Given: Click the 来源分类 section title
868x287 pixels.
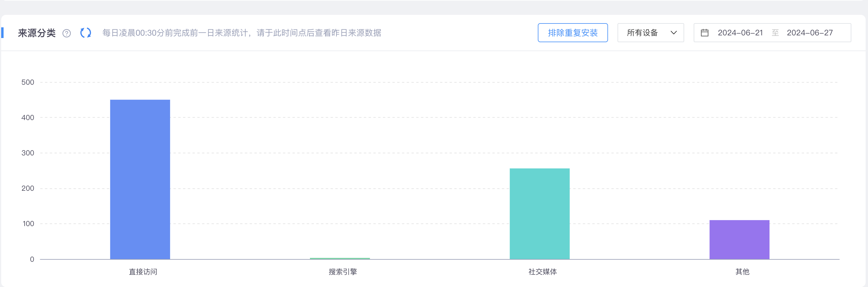Looking at the screenshot, I should (x=37, y=33).
